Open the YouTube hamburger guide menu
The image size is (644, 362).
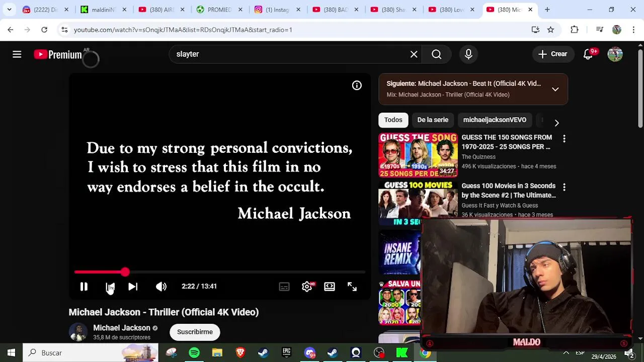(x=17, y=54)
